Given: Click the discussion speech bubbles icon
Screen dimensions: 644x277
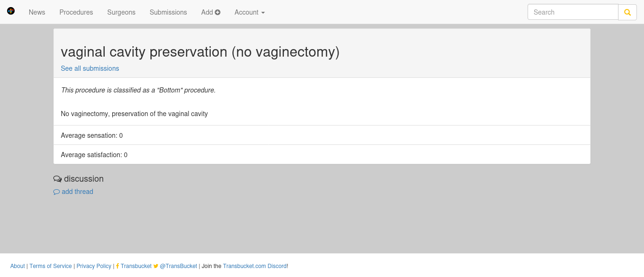Looking at the screenshot, I should pyautogui.click(x=58, y=179).
